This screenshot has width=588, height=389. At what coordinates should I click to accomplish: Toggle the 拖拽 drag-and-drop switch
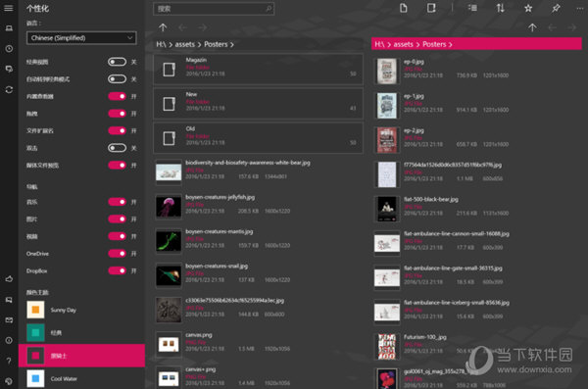[x=117, y=114]
